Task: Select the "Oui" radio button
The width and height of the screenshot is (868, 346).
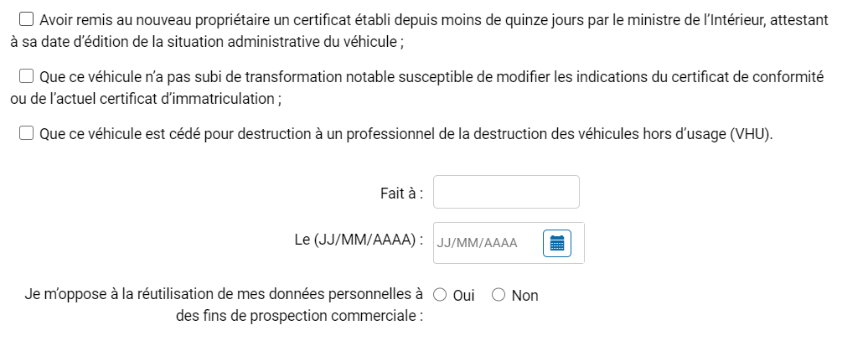Action: pyautogui.click(x=440, y=295)
